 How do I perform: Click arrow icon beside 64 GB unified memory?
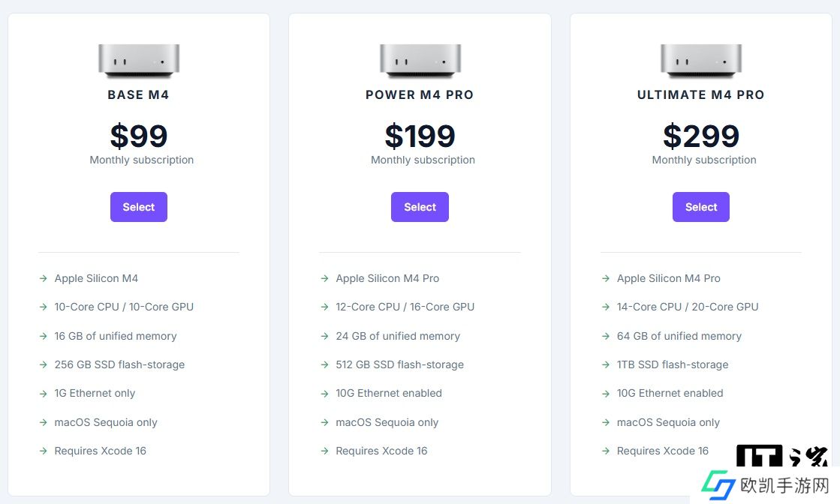point(606,336)
